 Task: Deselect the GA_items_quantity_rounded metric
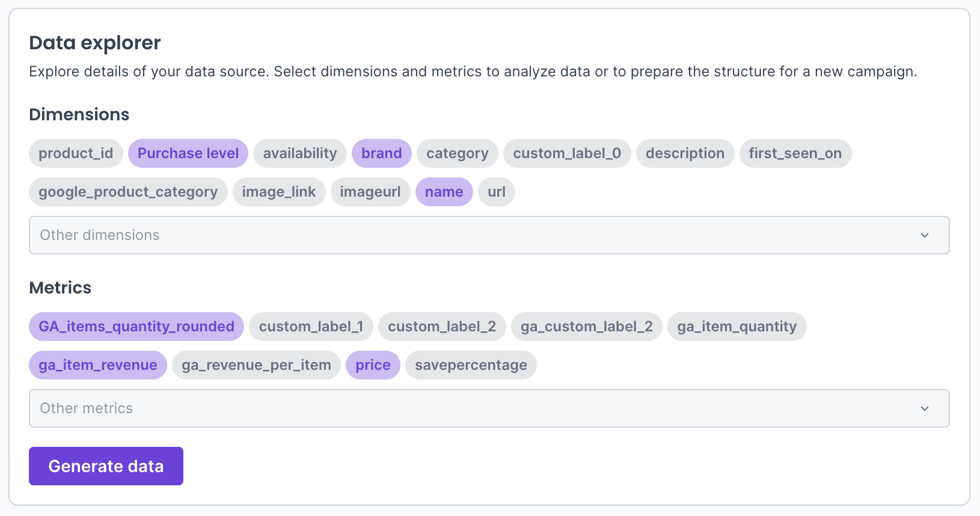[x=136, y=327]
